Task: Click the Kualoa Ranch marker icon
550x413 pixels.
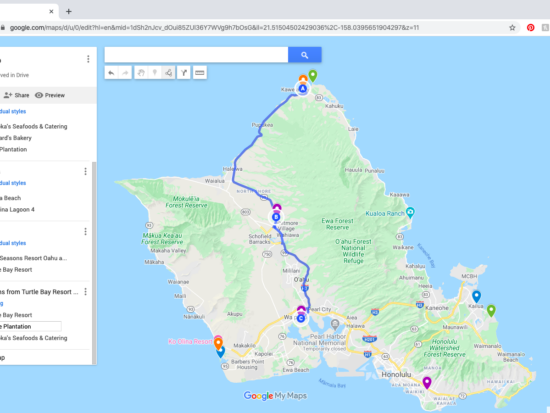Action: (410, 212)
